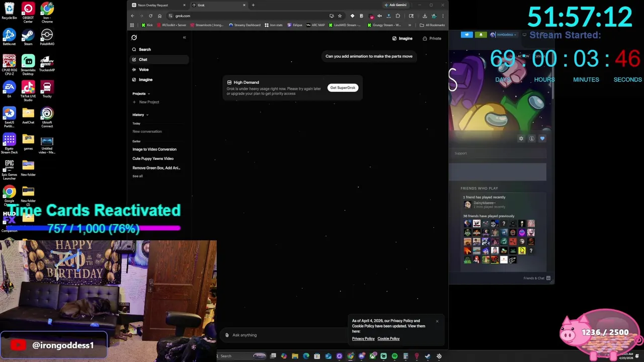Open Microsoft Edge from taskbar
This screenshot has height=362, width=644.
(306, 356)
